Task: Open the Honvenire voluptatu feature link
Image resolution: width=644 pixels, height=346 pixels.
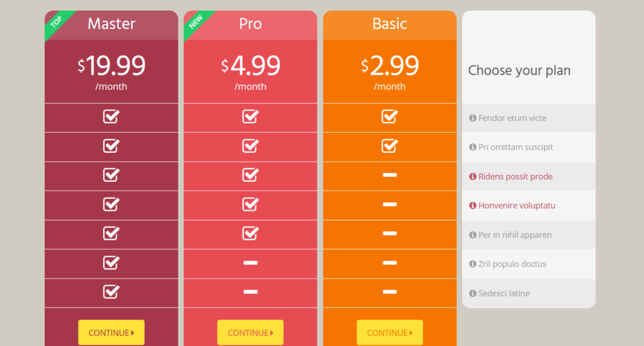Action: pyautogui.click(x=517, y=206)
